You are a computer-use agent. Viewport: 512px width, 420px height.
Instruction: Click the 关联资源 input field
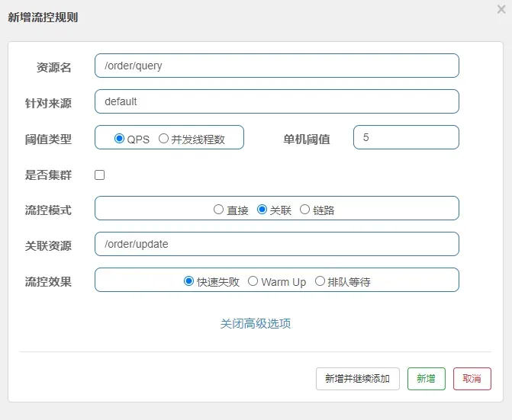276,244
